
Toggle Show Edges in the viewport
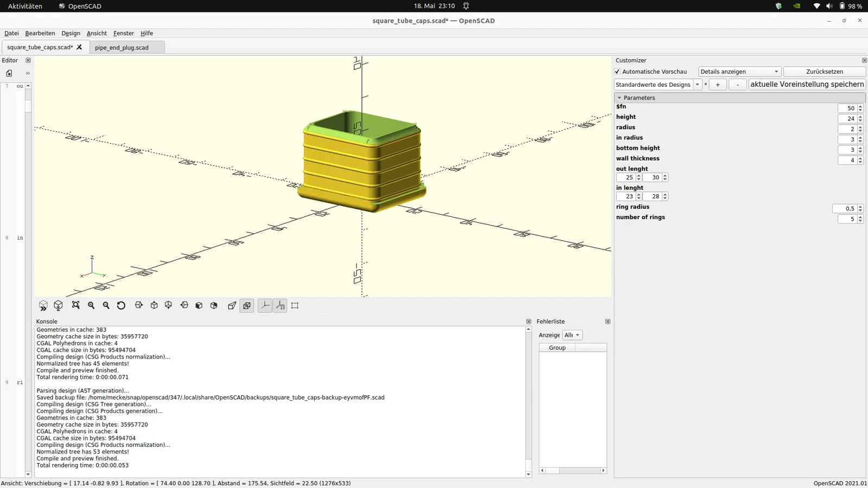(295, 306)
